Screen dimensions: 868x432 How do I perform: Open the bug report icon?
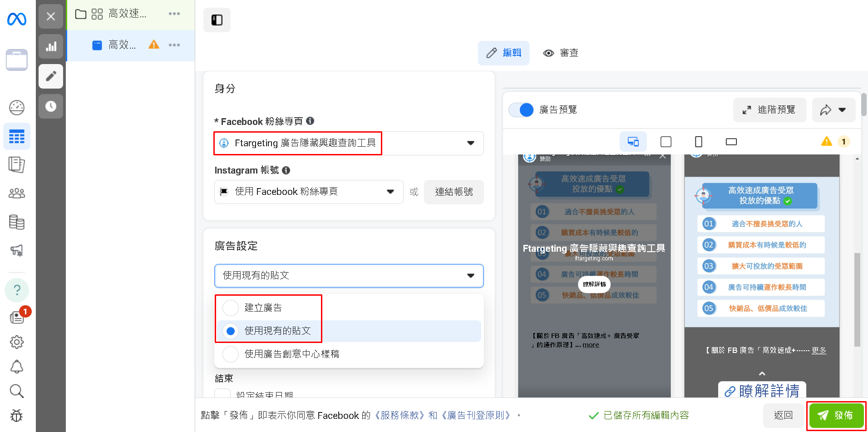point(17,416)
